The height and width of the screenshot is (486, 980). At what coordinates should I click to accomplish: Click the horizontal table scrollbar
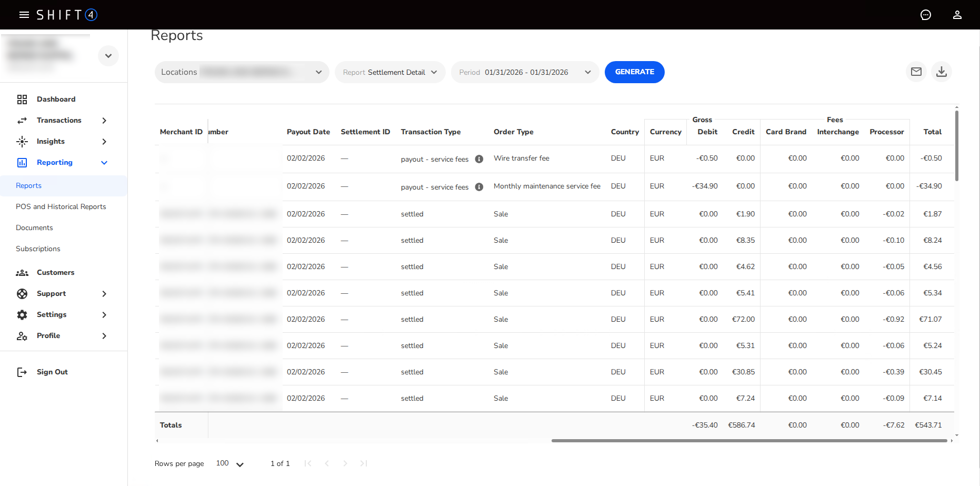(749, 441)
